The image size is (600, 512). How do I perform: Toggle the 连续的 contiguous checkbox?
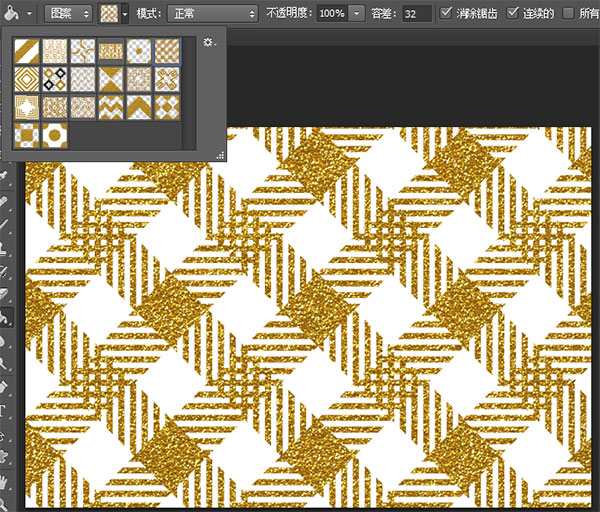[513, 14]
